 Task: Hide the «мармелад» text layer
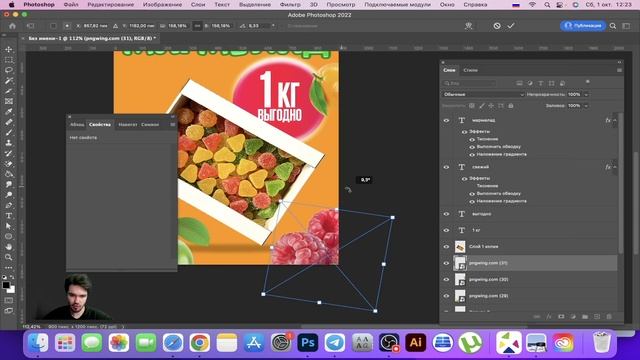(x=446, y=120)
